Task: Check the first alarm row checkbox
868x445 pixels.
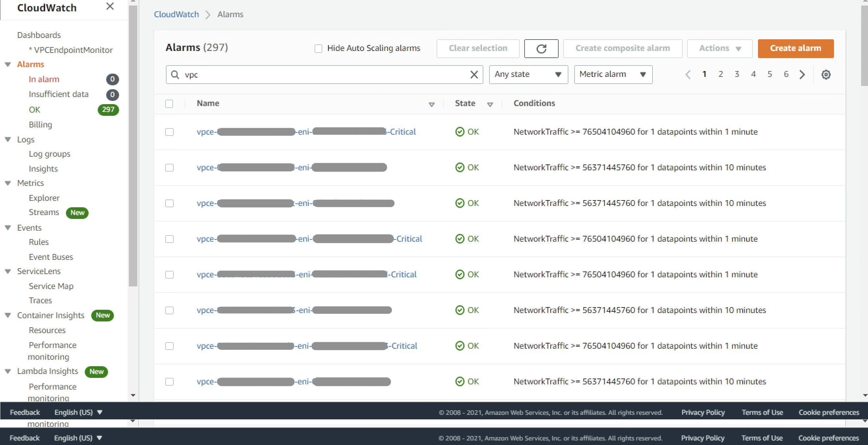Action: pos(169,132)
